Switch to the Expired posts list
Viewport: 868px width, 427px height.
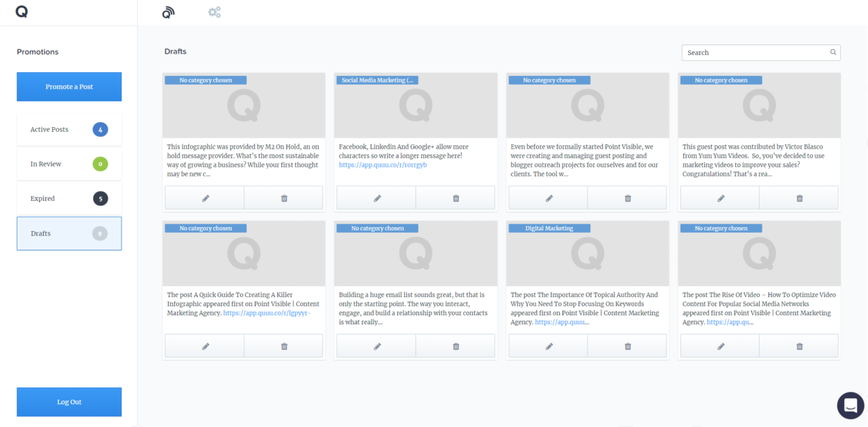click(x=69, y=199)
